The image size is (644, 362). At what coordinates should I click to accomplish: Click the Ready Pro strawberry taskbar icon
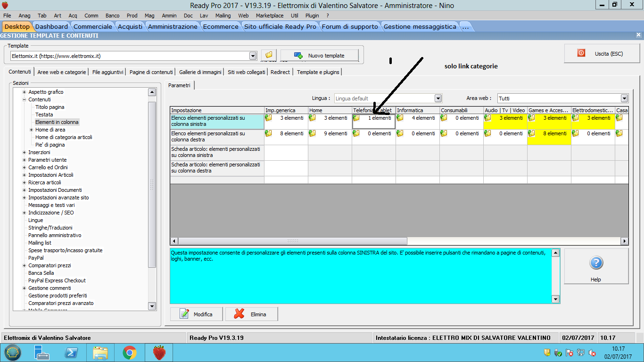[160, 353]
